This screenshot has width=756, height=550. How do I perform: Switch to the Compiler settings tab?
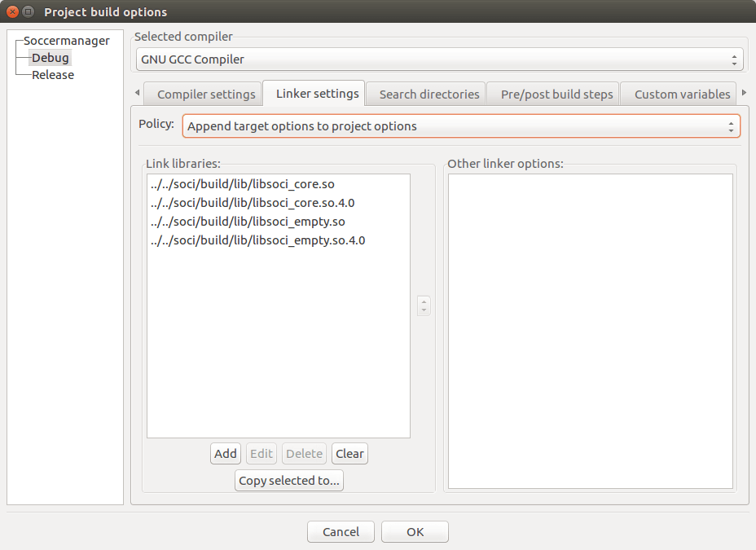click(206, 95)
